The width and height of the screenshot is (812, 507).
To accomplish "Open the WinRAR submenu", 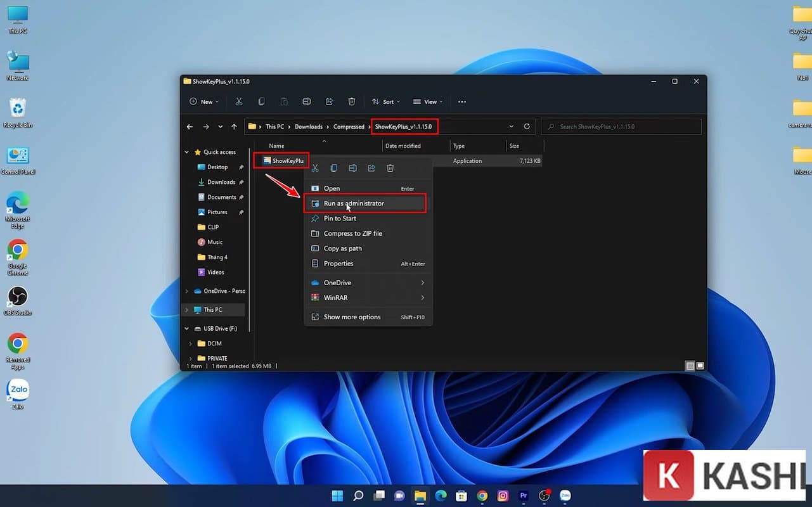I will point(368,298).
